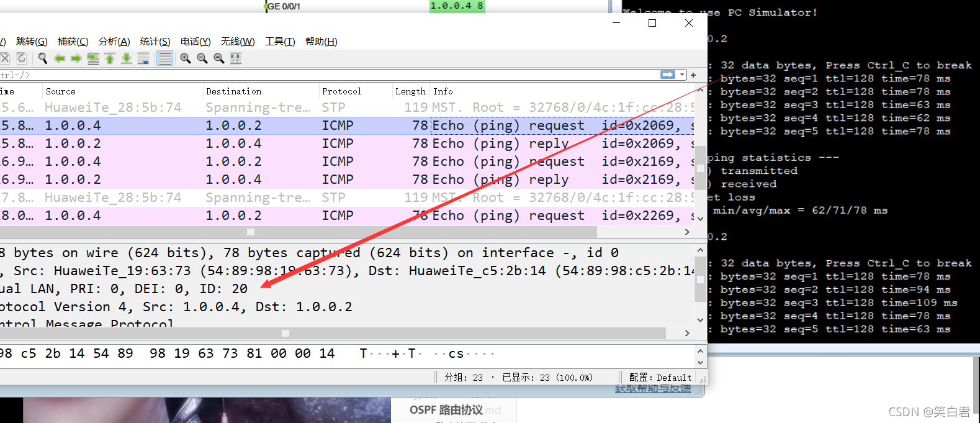
Task: Jump to the first packet icon
Action: coord(110,58)
